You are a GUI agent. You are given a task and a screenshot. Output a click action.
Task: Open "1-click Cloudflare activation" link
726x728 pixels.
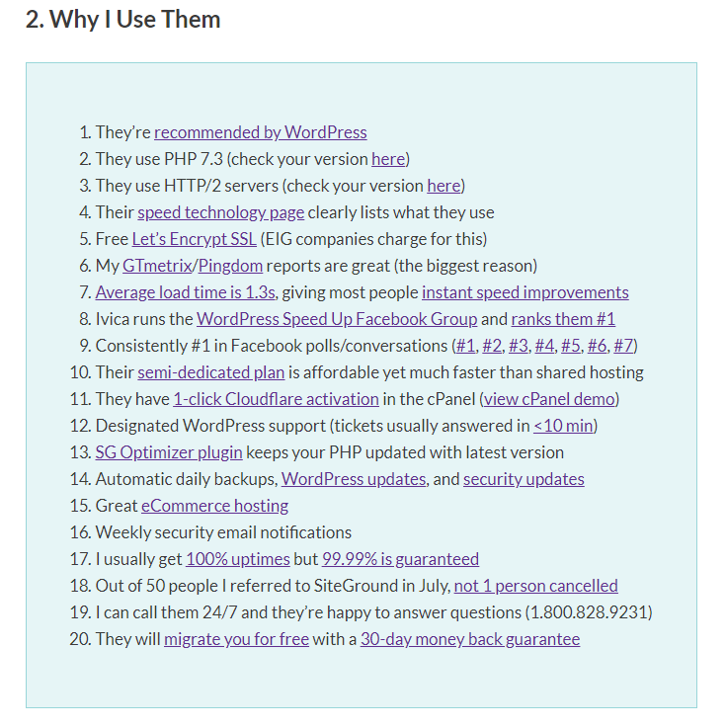pyautogui.click(x=276, y=399)
